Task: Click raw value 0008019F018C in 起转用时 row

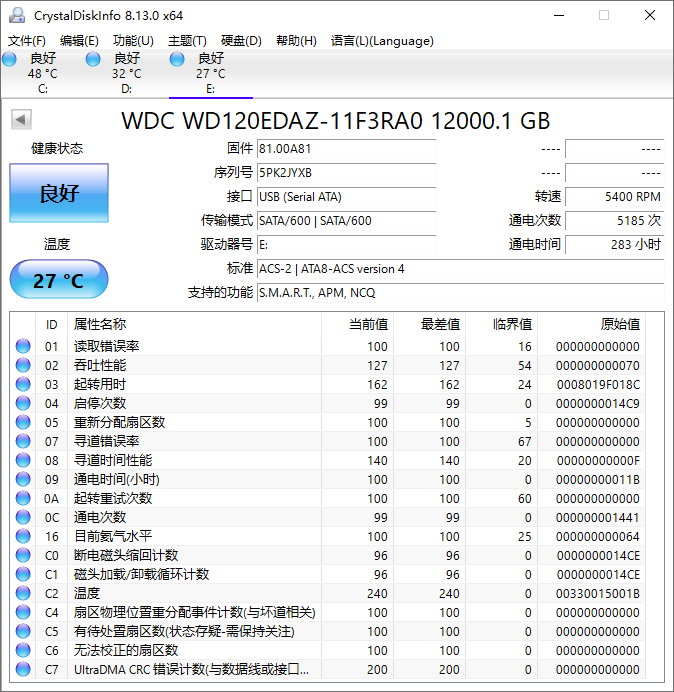Action: (598, 384)
